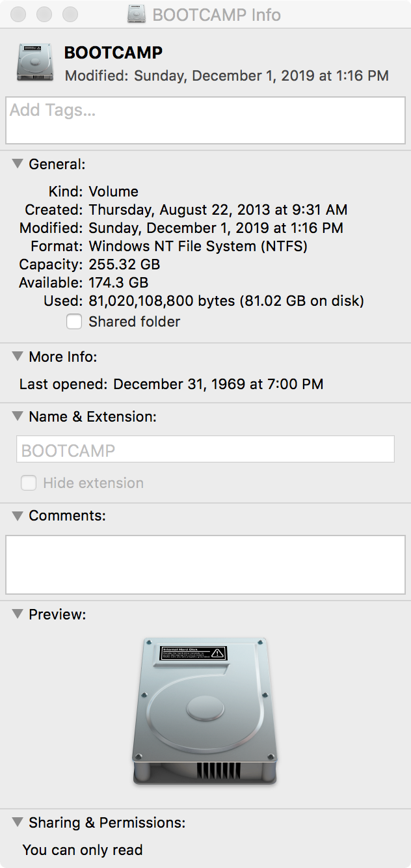Click inside the Comments text box
Screen dimensions: 411x868
[x=205, y=564]
